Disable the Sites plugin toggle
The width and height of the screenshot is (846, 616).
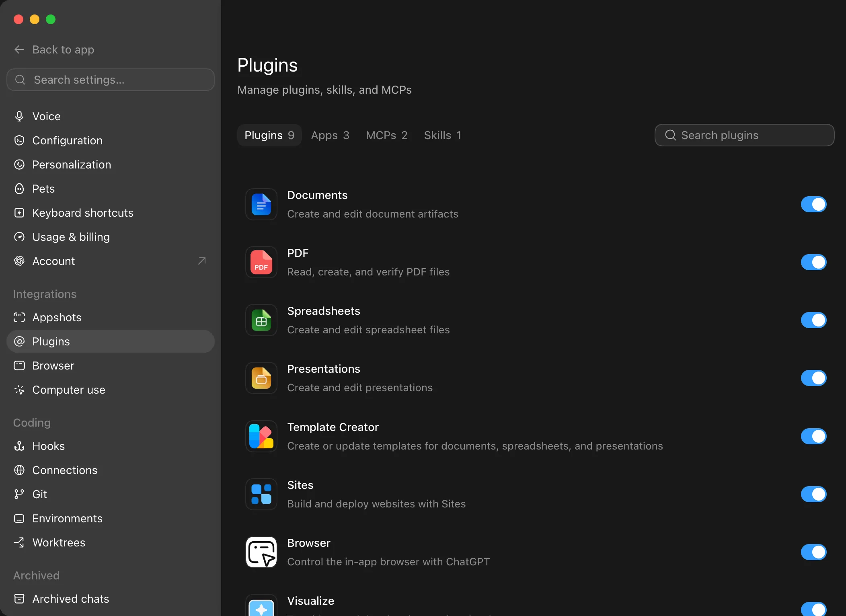point(813,494)
